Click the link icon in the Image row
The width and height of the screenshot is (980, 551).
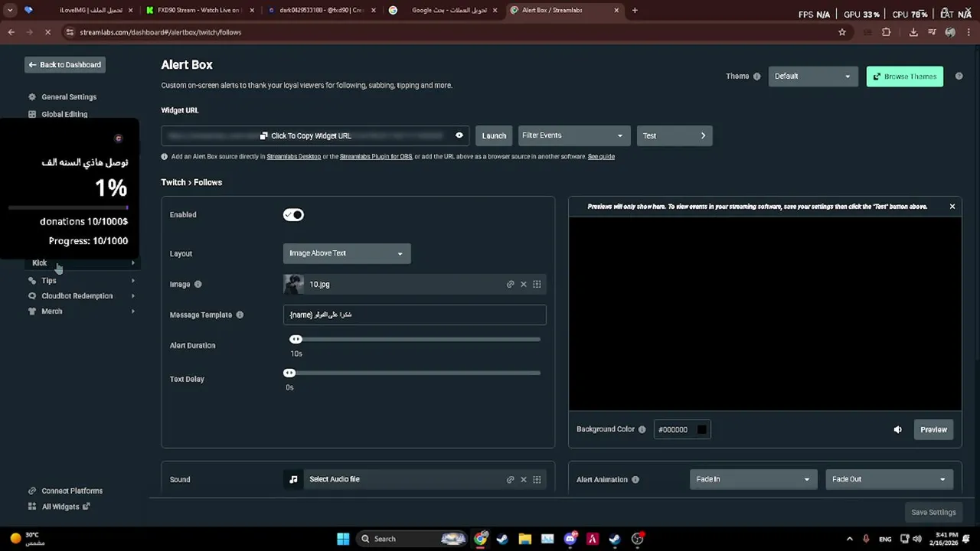(x=511, y=284)
